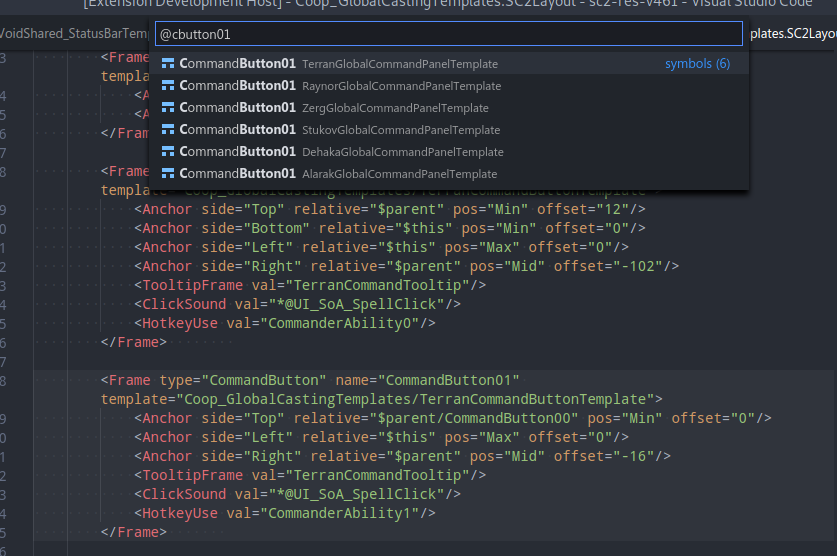Click the symbol icon of the Raynor result

(168, 85)
